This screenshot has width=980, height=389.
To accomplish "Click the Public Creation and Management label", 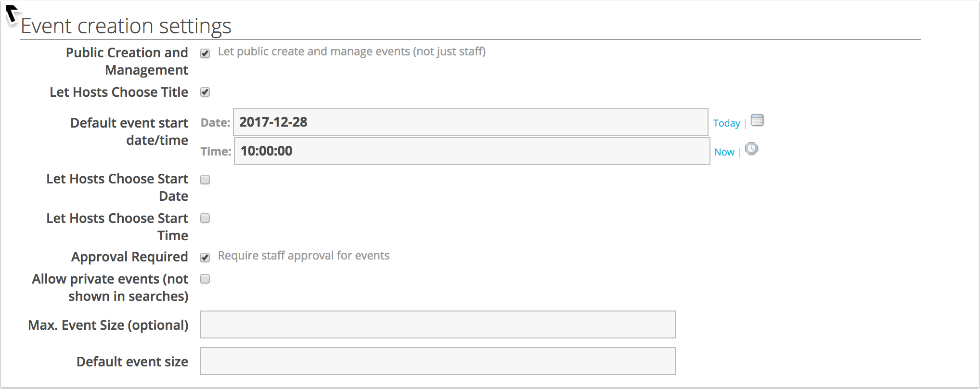I will pos(127,61).
